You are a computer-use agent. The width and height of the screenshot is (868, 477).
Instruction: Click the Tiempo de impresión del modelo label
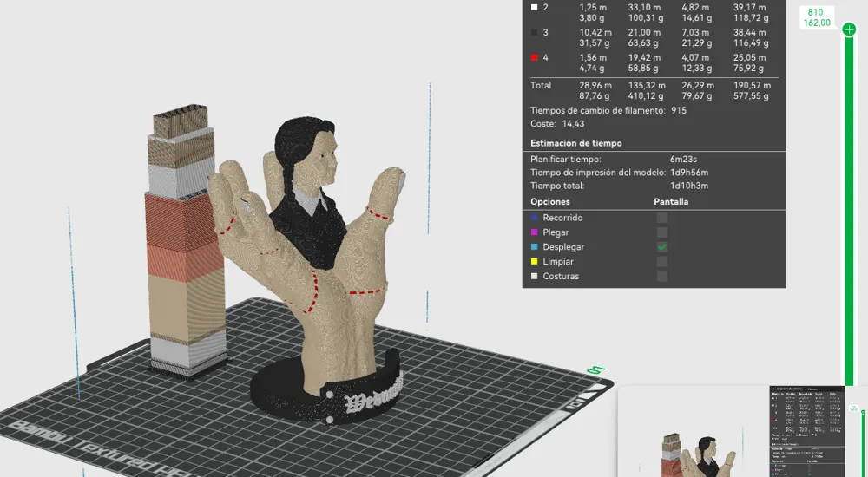(598, 173)
